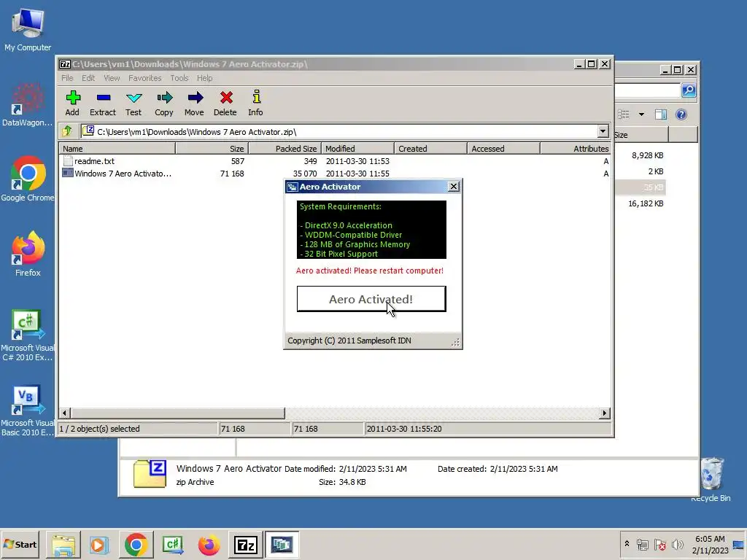The image size is (747, 560).
Task: Switch to Chrome in the taskbar
Action: pos(136,544)
